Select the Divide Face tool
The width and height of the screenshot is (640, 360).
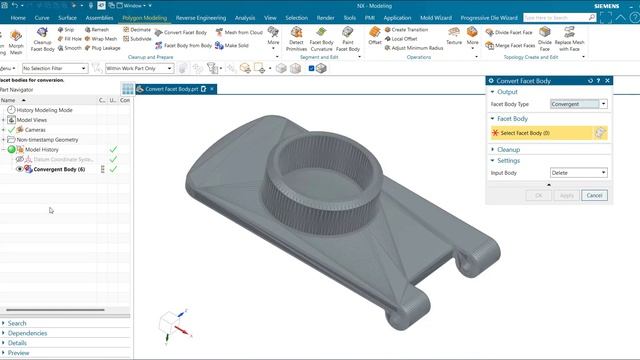coord(544,39)
